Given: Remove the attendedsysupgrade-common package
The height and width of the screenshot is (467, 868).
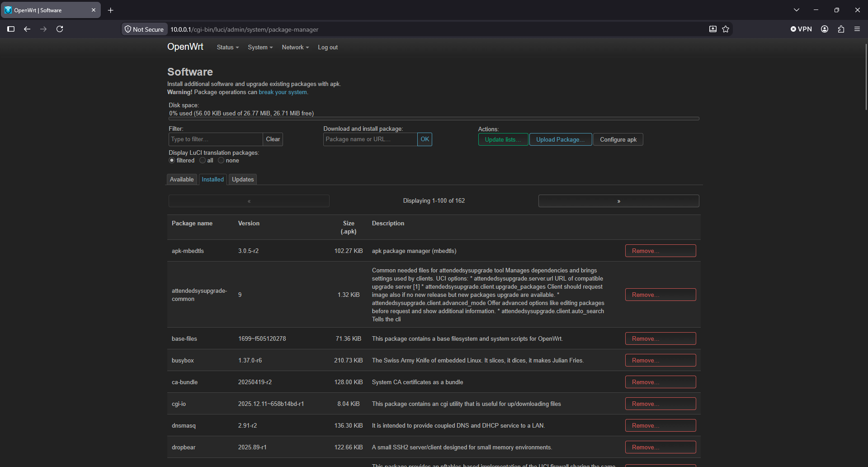Looking at the screenshot, I should point(660,295).
